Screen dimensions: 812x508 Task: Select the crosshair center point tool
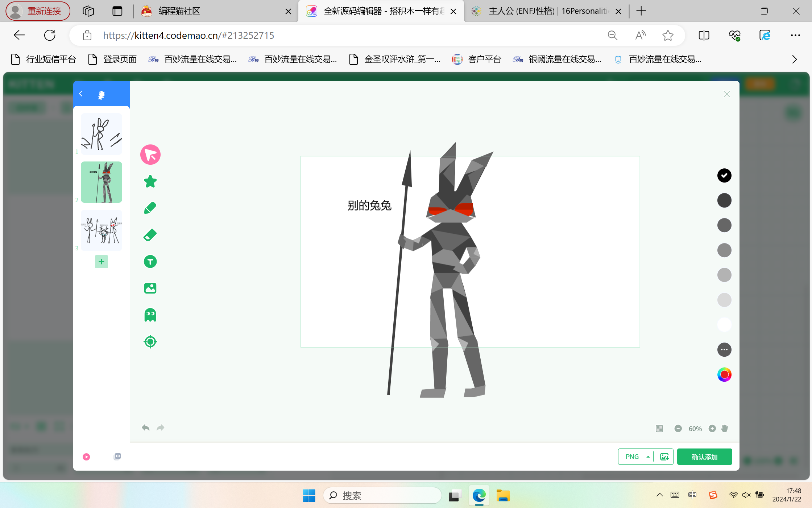(x=150, y=341)
